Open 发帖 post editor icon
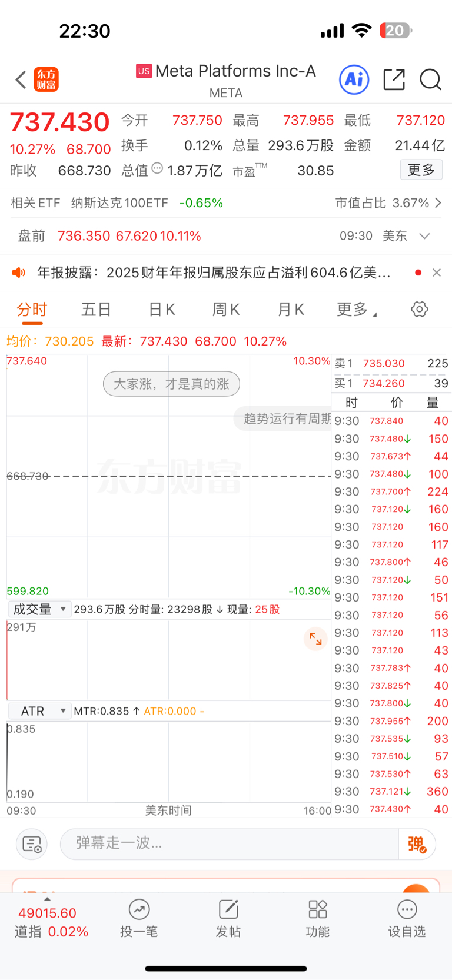 [228, 918]
